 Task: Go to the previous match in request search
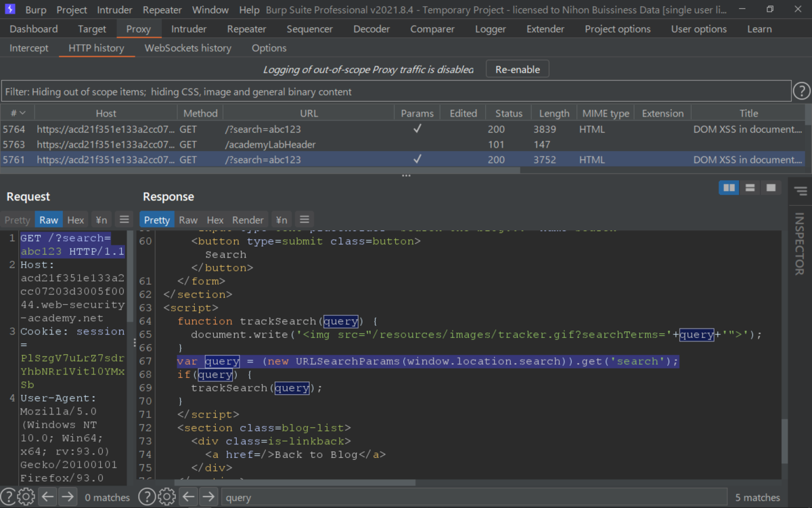pos(47,496)
